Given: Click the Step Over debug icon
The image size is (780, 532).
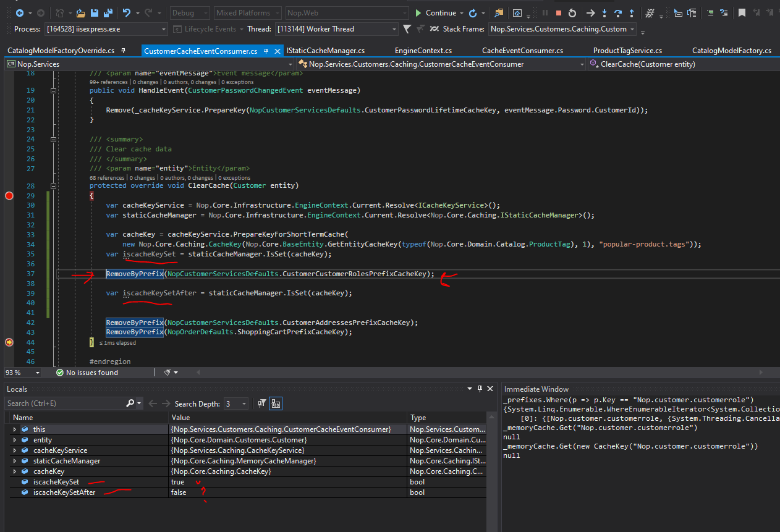Looking at the screenshot, I should coord(619,12).
